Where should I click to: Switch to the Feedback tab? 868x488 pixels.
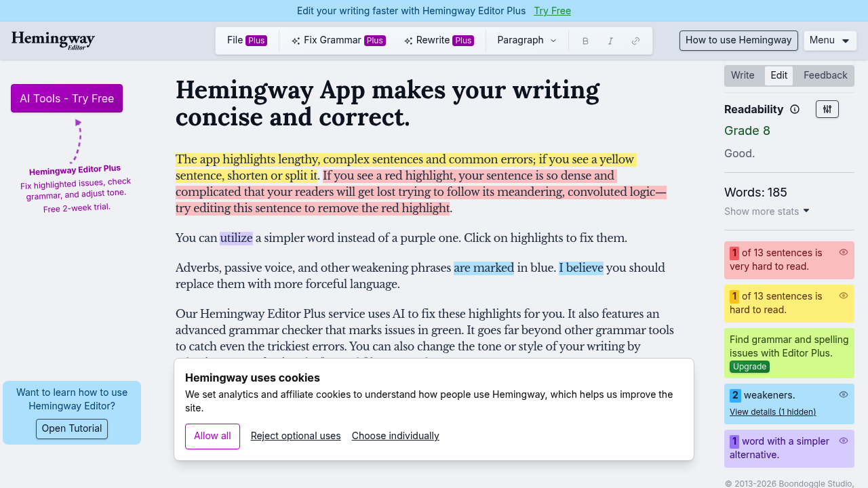[x=825, y=75]
